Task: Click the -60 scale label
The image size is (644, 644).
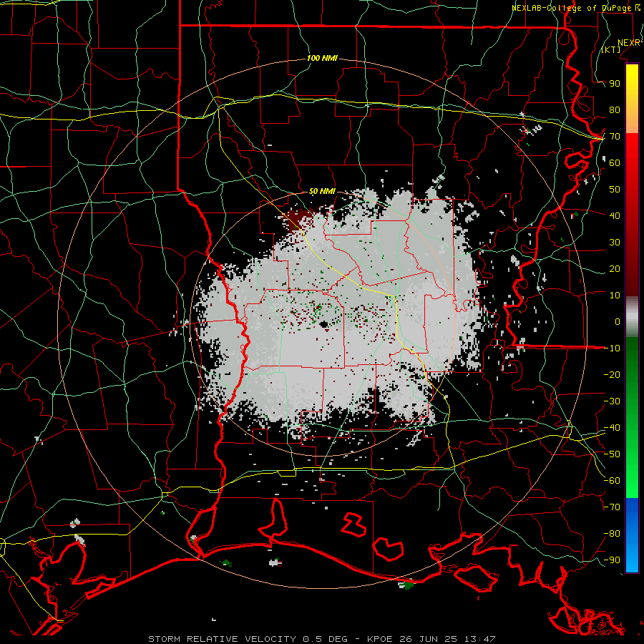Action: click(612, 481)
